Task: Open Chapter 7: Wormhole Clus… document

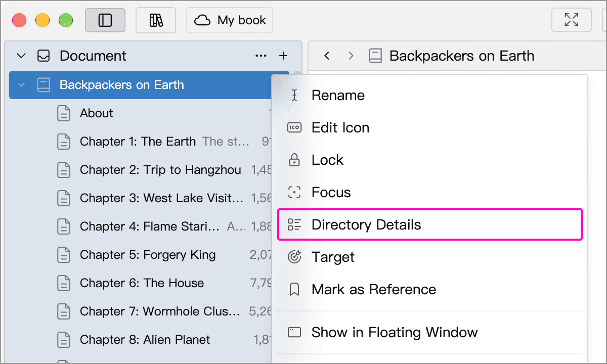Action: [x=160, y=311]
